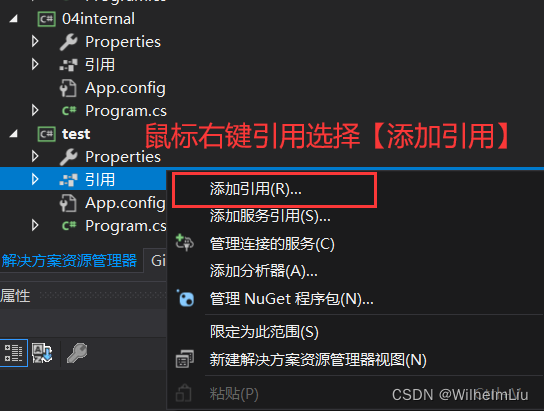
Task: Select 添加分析器(A)... menu entry
Action: point(264,271)
